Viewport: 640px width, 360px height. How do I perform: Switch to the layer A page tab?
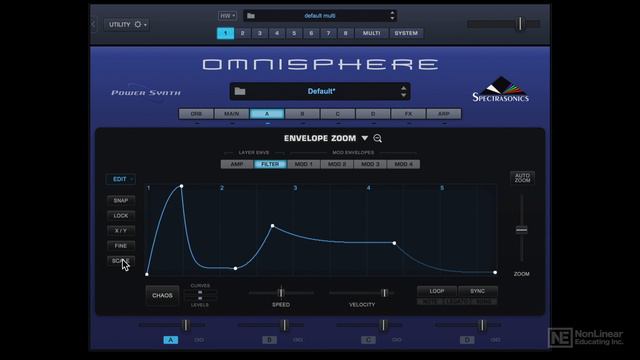tap(267, 114)
